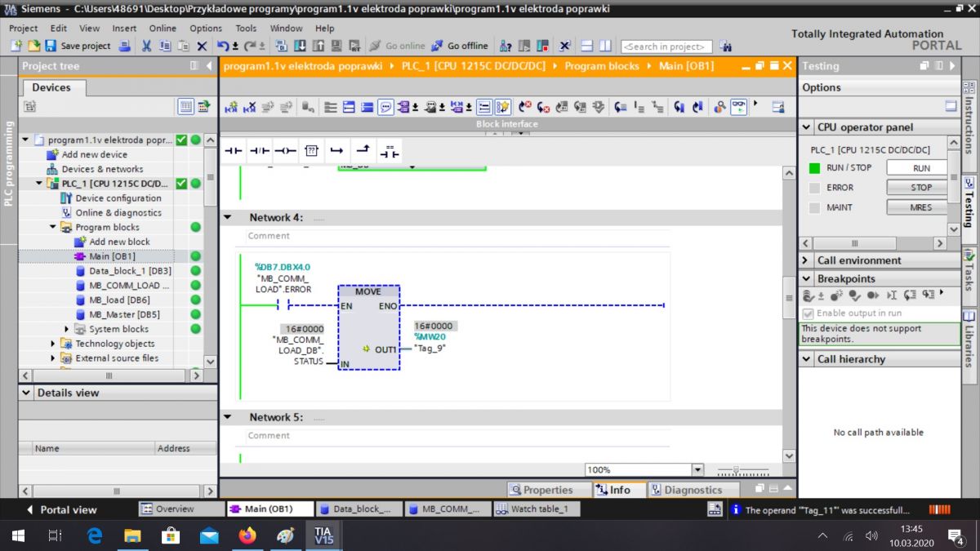The width and height of the screenshot is (980, 551).
Task: Create a new project from toolbar
Action: click(16, 47)
